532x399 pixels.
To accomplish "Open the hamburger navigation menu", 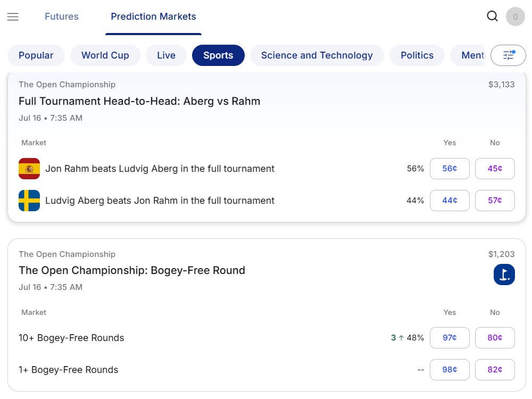I will (13, 16).
